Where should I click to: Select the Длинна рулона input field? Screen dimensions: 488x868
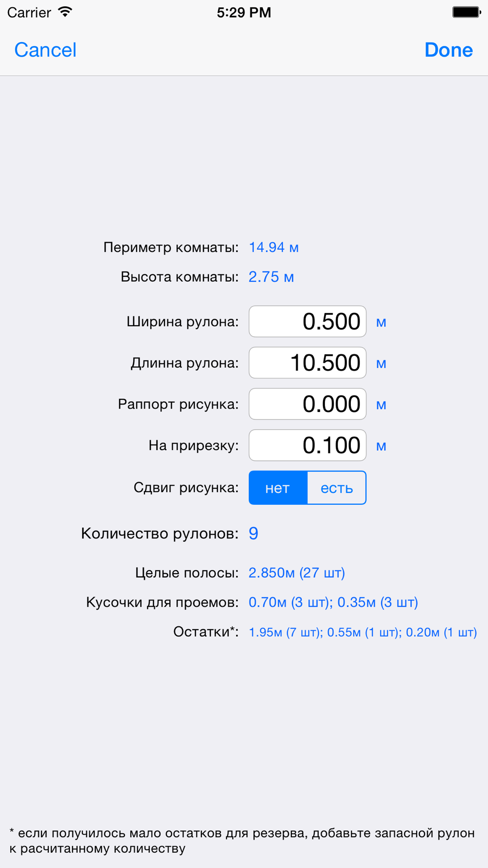(307, 363)
